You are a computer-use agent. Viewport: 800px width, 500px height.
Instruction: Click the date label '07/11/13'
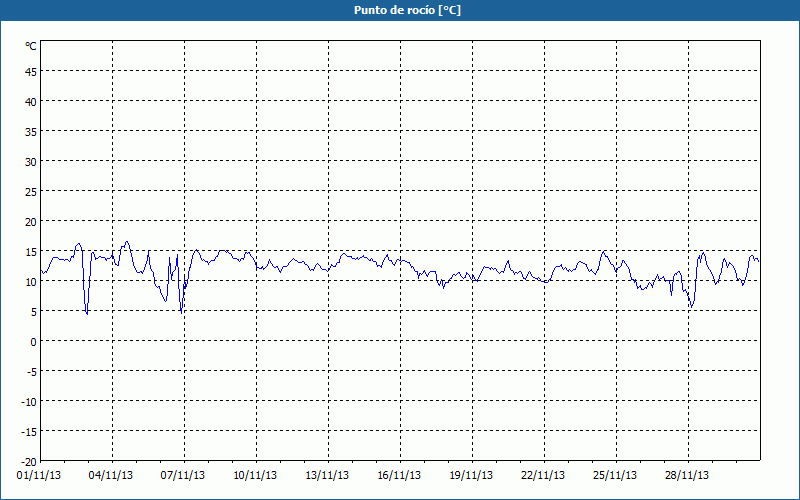(x=183, y=476)
